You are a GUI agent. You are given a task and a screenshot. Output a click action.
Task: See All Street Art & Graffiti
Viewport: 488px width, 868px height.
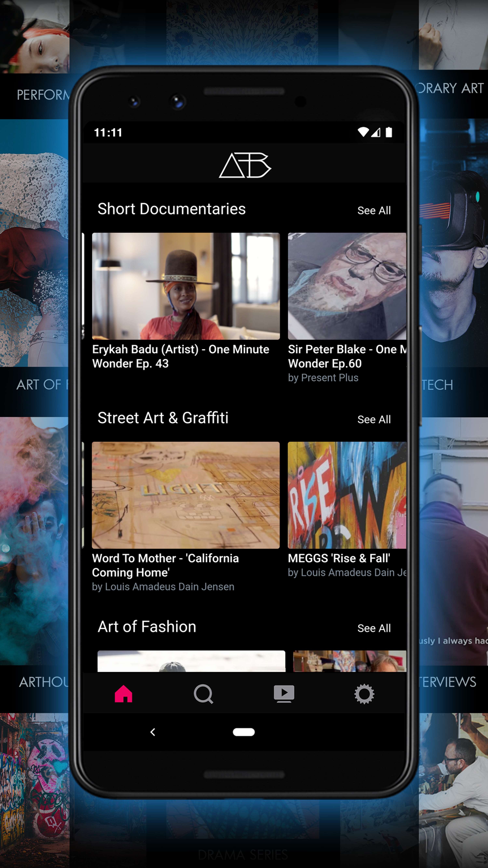[374, 419]
